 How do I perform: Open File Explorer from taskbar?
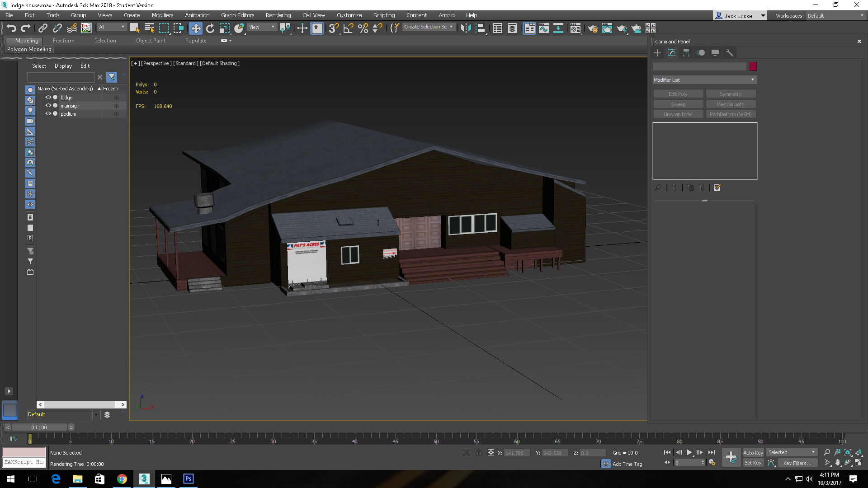pos(78,479)
